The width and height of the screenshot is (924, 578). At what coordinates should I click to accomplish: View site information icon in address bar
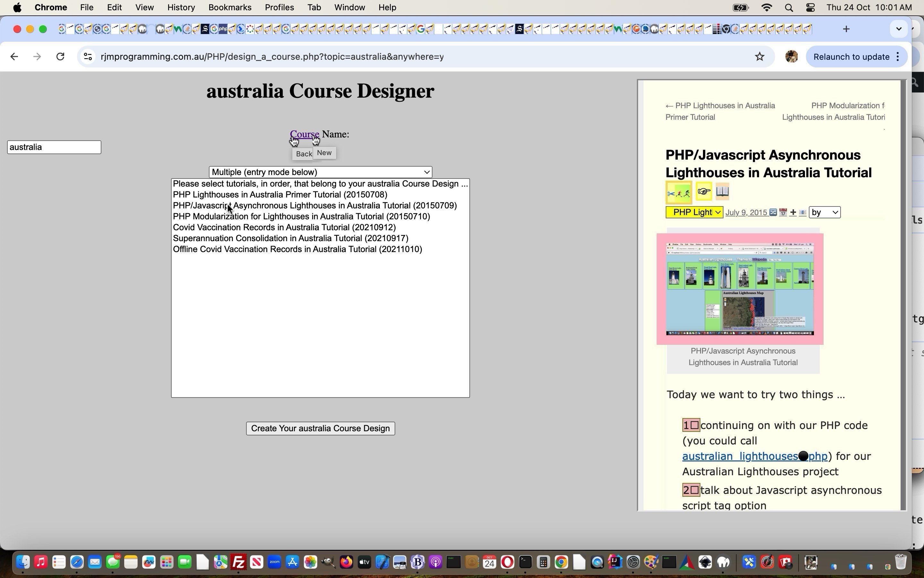[x=88, y=57]
